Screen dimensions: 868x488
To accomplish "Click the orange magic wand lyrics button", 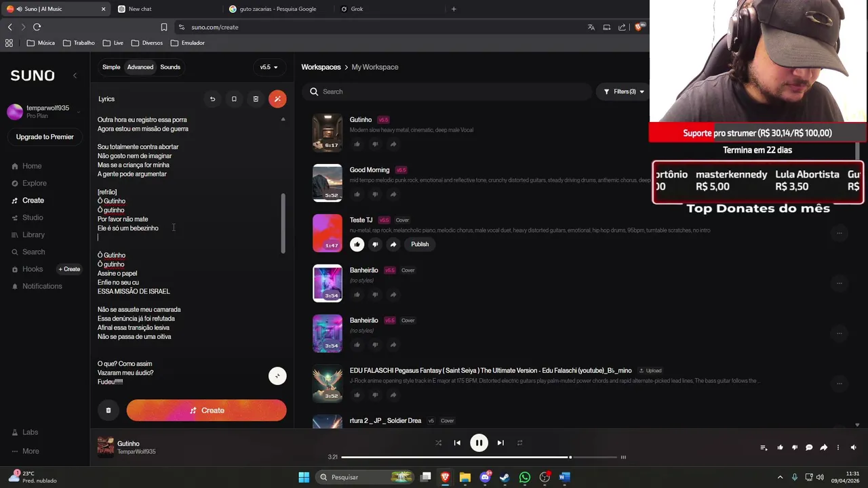I will tap(277, 99).
